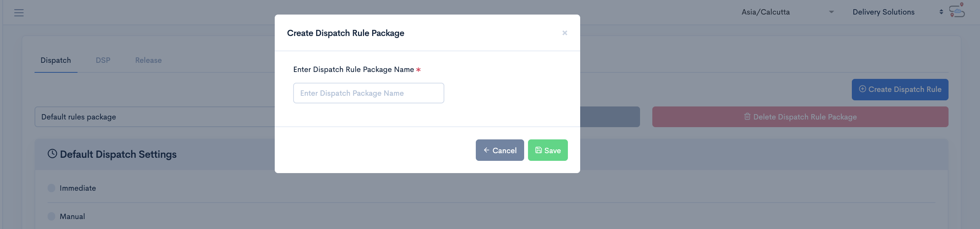Close the Create Dispatch Rule Package dialog
This screenshot has width=980, height=229.
click(x=564, y=33)
